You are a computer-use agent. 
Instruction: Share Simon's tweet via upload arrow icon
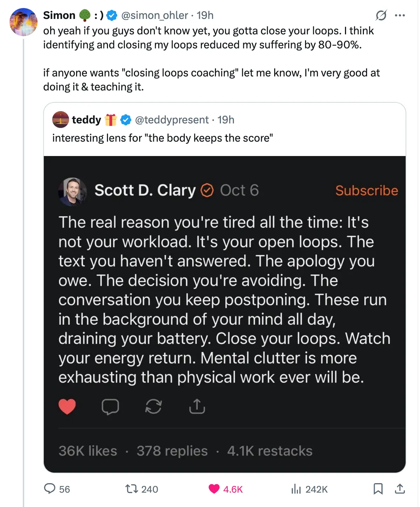400,489
